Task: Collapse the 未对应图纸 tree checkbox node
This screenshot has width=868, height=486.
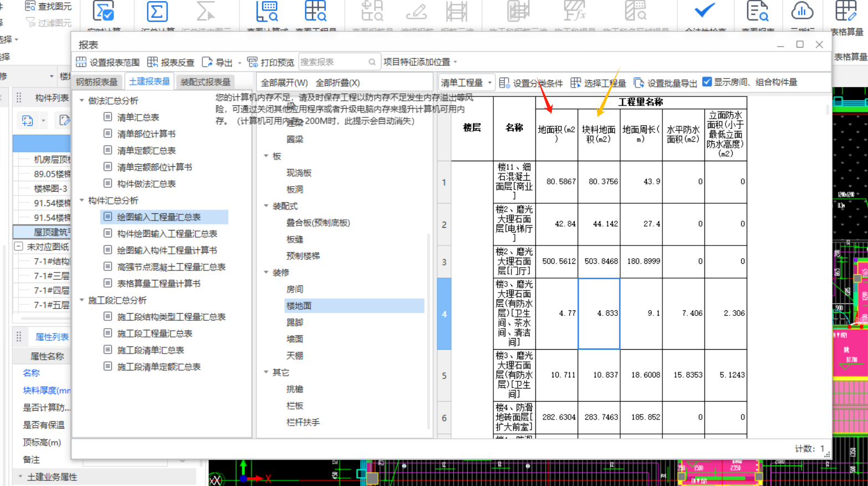Action: click(x=18, y=246)
